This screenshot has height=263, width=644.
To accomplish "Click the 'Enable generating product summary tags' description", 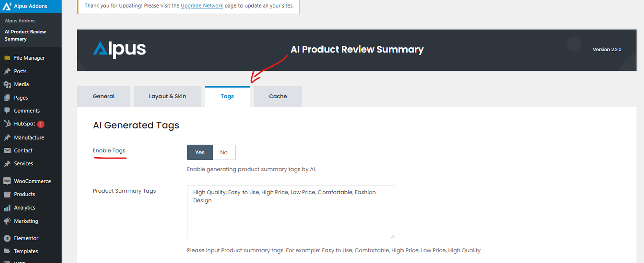I will [x=252, y=169].
